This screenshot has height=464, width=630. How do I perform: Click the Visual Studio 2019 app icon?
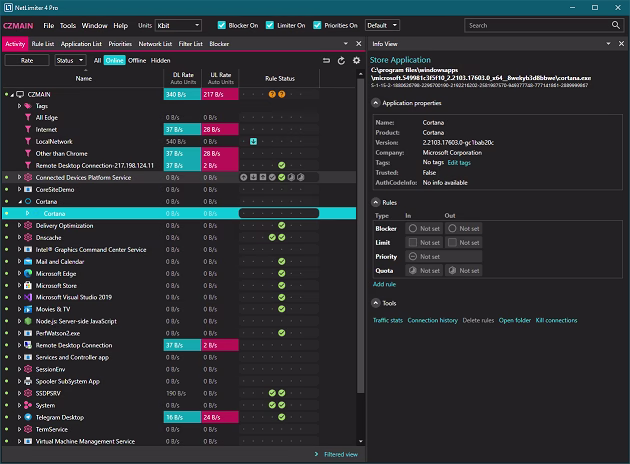(x=28, y=297)
